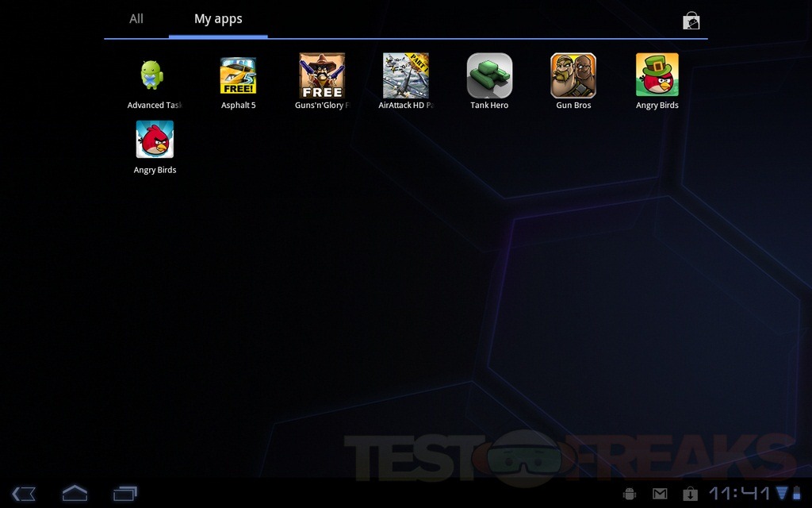
Task: Open the Tank Hero game
Action: point(489,76)
